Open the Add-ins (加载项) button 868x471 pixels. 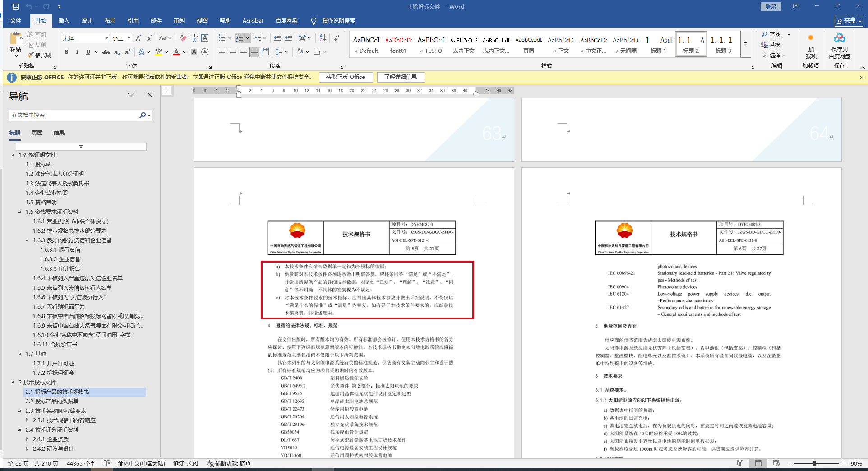811,46
